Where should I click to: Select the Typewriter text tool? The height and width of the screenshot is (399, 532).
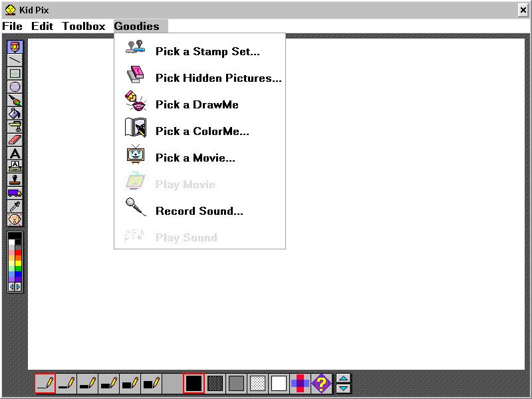[15, 166]
